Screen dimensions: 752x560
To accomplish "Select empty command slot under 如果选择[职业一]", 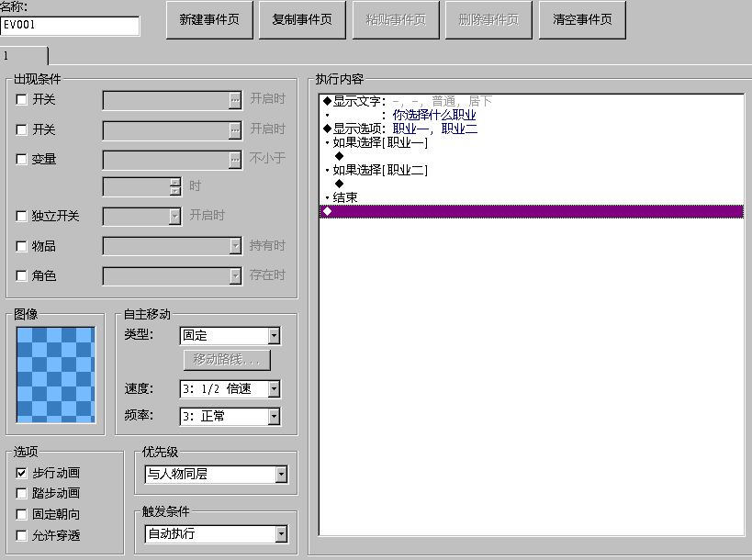I will [532, 156].
